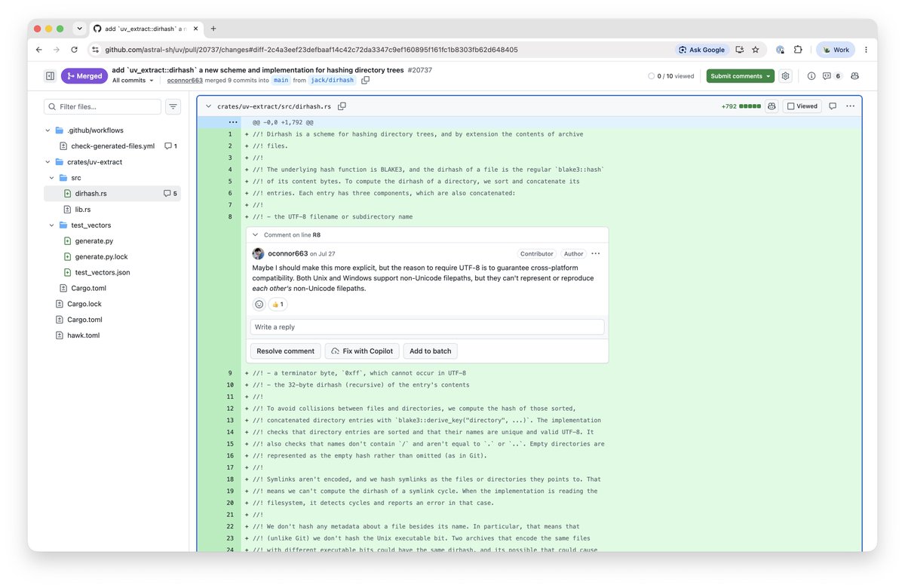Image resolution: width=905 pixels, height=588 pixels.
Task: Copy the dirhash.rs file path
Action: click(x=342, y=106)
